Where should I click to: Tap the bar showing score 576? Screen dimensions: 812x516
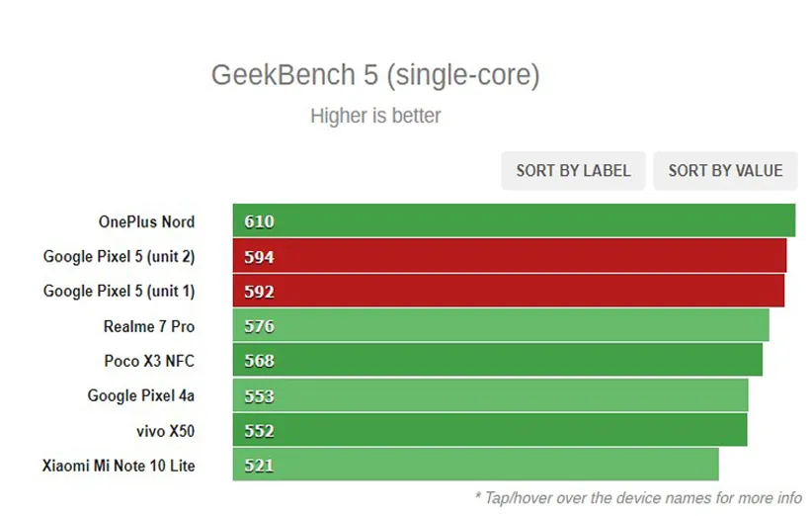pyautogui.click(x=501, y=326)
